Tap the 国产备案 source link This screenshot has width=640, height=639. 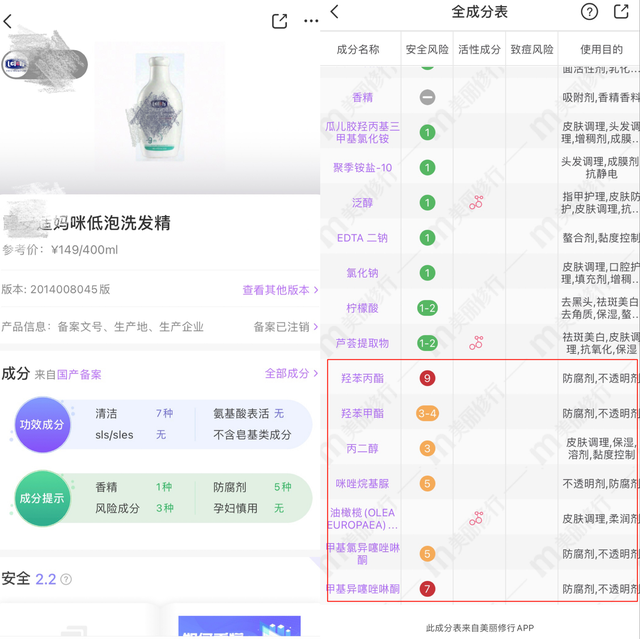click(x=79, y=375)
